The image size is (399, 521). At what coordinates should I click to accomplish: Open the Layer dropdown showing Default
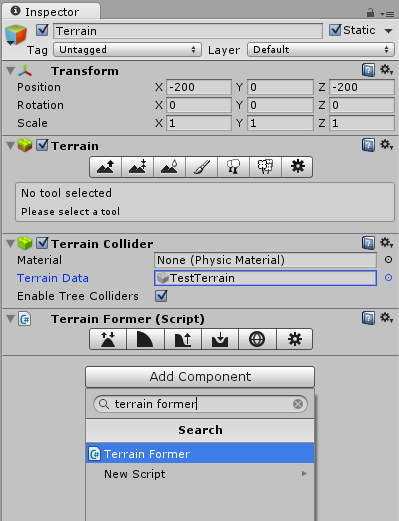click(x=321, y=50)
